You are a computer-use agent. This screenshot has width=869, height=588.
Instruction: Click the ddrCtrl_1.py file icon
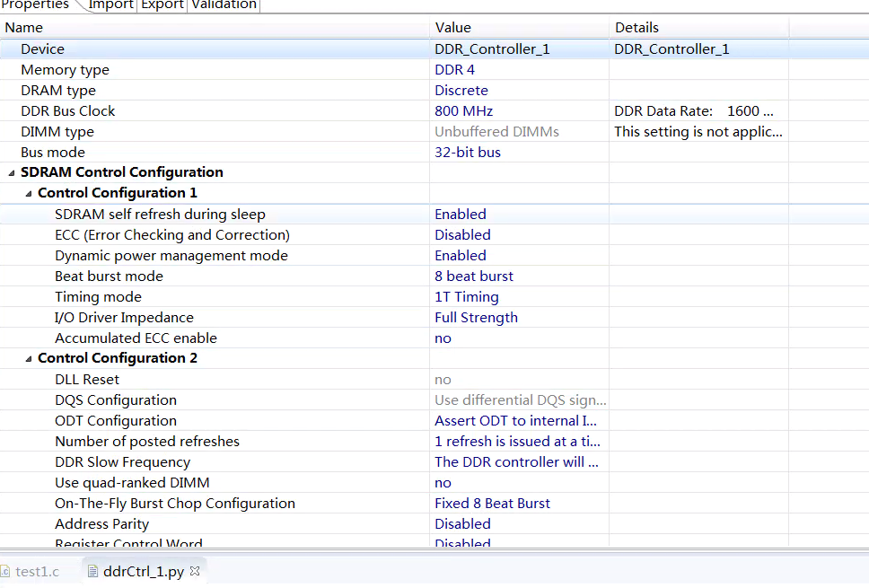92,571
